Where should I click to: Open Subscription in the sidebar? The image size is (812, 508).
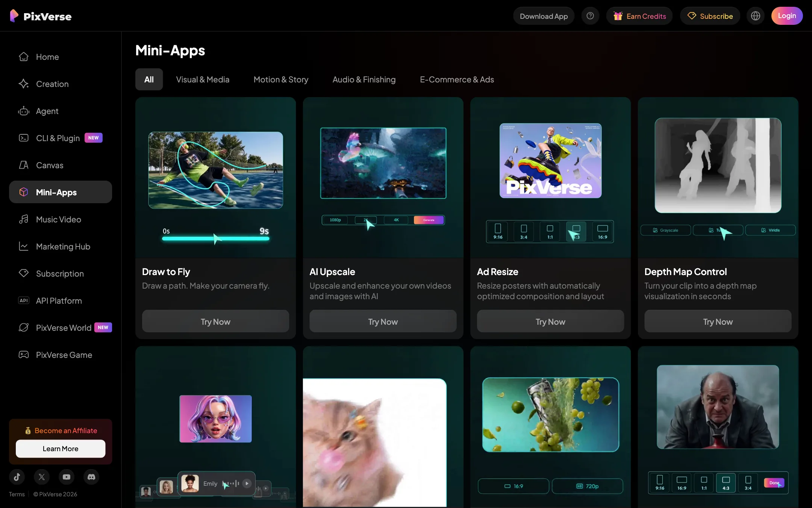coord(60,274)
